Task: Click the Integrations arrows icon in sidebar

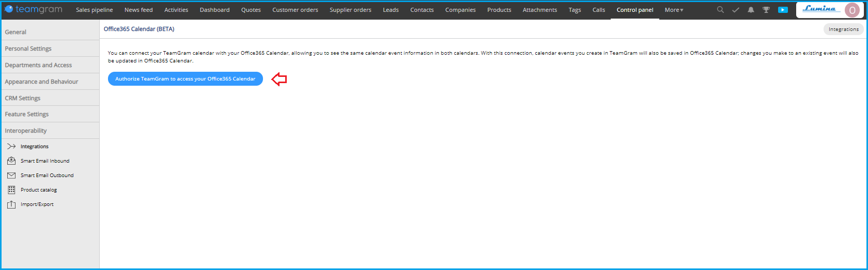Action: [11, 147]
